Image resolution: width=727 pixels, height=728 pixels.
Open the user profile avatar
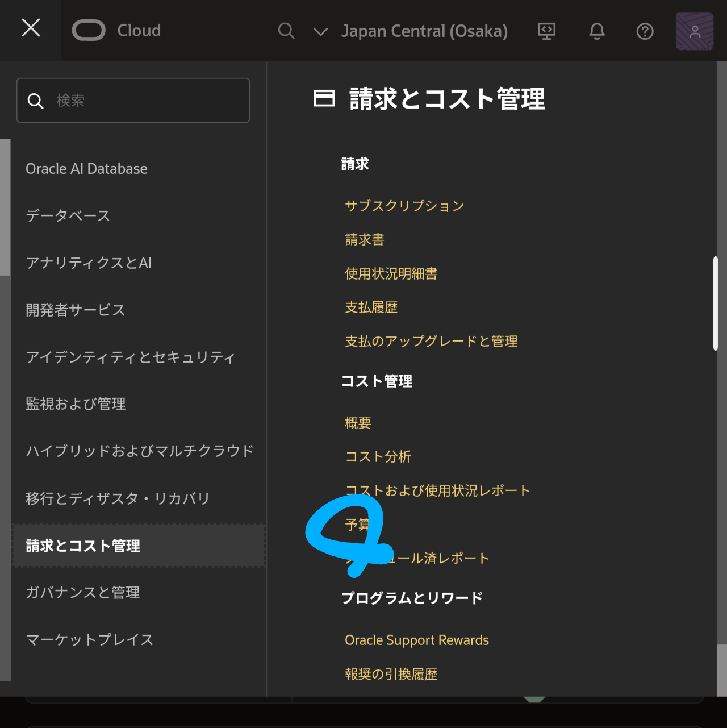click(x=694, y=31)
